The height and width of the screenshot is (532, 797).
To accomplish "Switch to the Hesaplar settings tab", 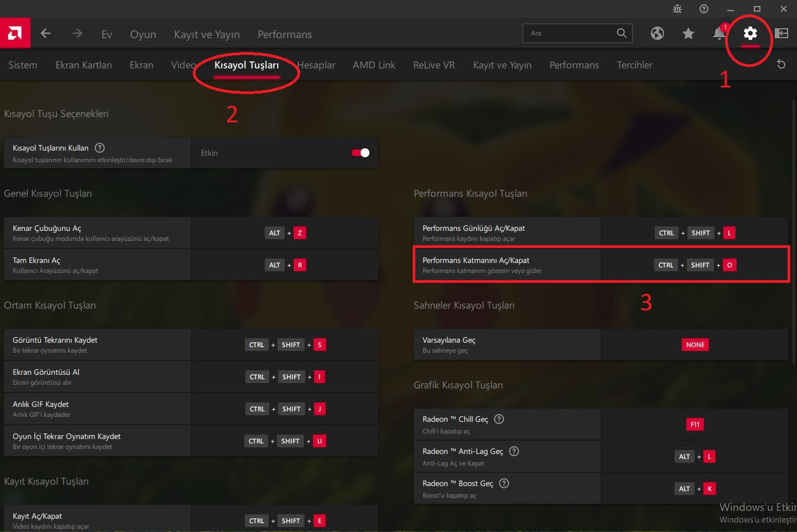I will point(316,65).
